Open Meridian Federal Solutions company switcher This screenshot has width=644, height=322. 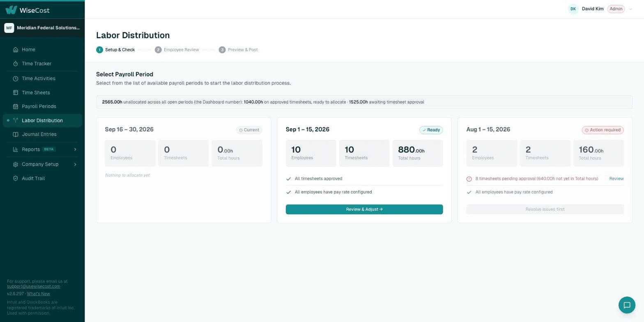click(x=42, y=28)
